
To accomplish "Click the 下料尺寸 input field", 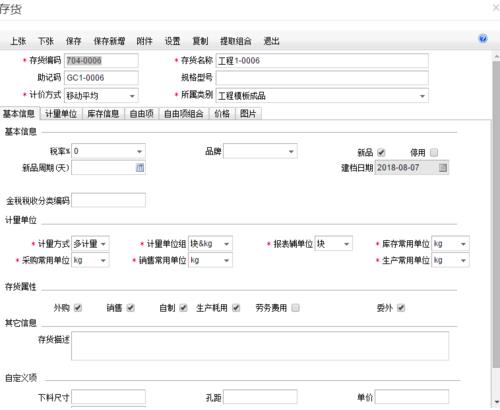I will click(x=108, y=397).
